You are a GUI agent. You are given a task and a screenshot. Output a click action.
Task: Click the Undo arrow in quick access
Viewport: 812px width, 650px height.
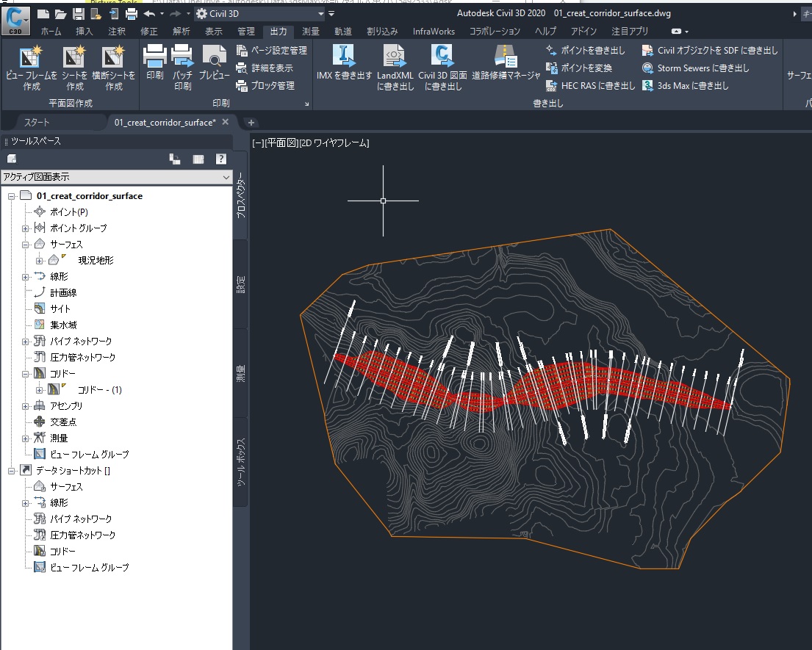coord(149,14)
